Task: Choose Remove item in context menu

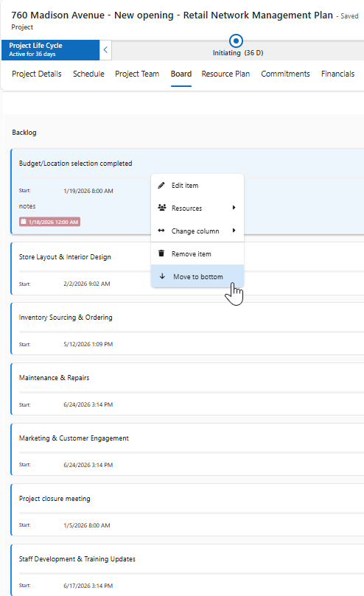Action: (197, 253)
